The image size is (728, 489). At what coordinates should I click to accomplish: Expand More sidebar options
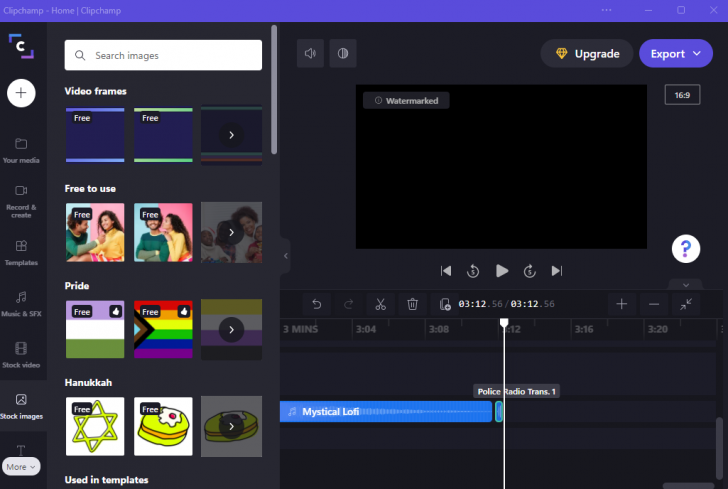coord(21,466)
